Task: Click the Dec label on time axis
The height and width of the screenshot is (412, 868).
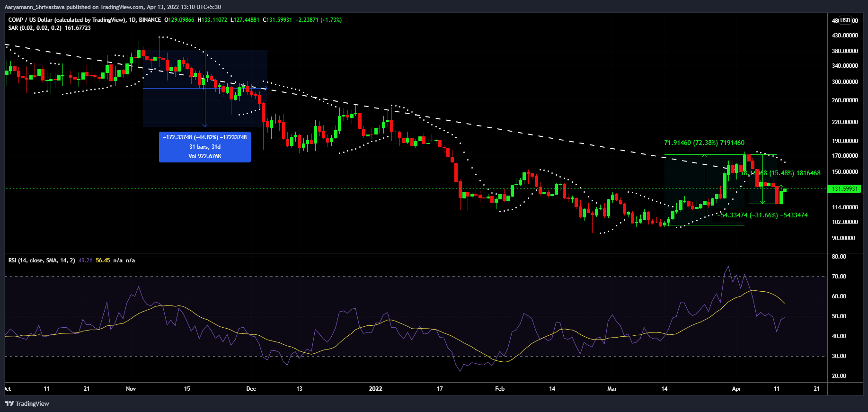Action: [251, 389]
